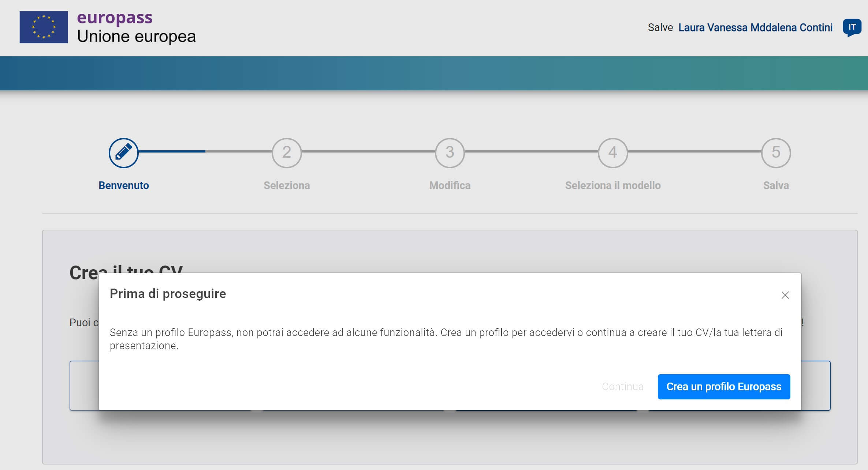Click the Prima di proseguire dialog title
Image resolution: width=868 pixels, height=470 pixels.
pyautogui.click(x=168, y=294)
